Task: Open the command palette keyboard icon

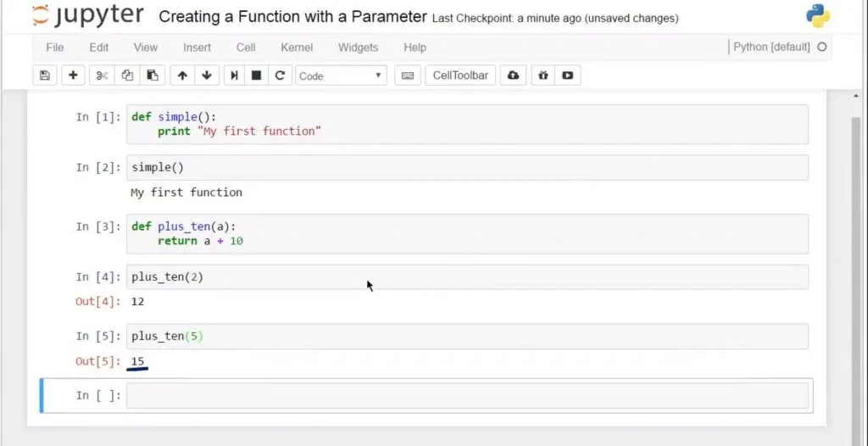Action: click(x=408, y=75)
